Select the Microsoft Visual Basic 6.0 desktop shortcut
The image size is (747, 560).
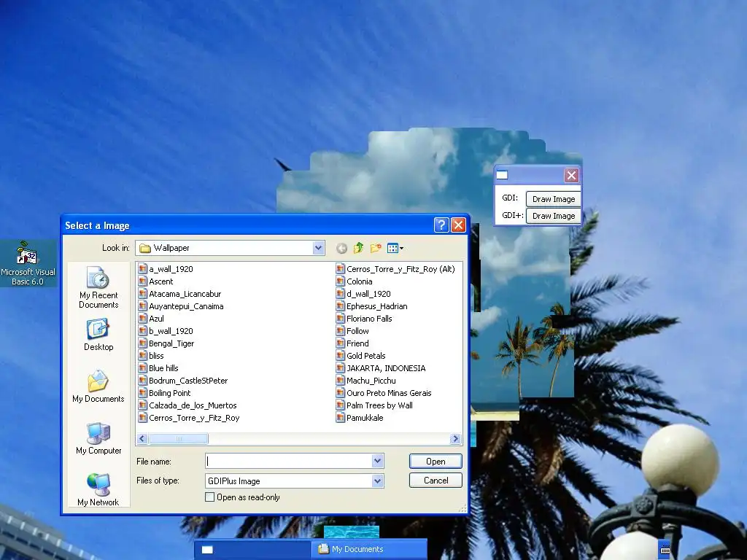click(x=28, y=263)
